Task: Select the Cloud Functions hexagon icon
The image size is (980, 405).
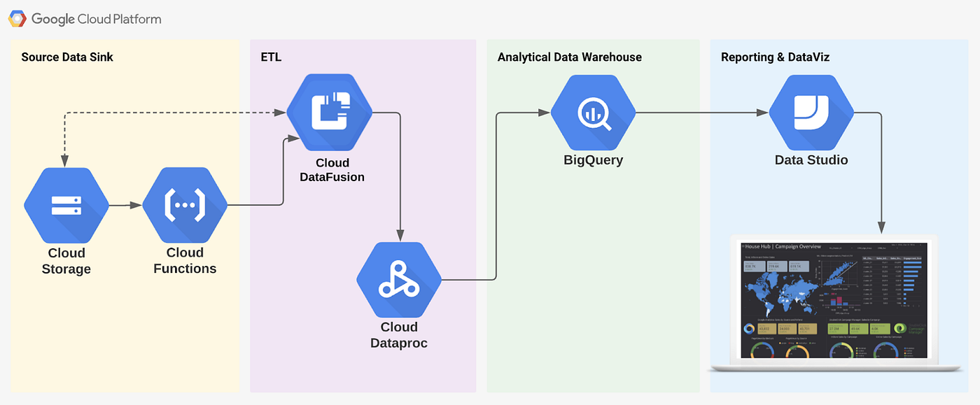Action: (x=185, y=205)
